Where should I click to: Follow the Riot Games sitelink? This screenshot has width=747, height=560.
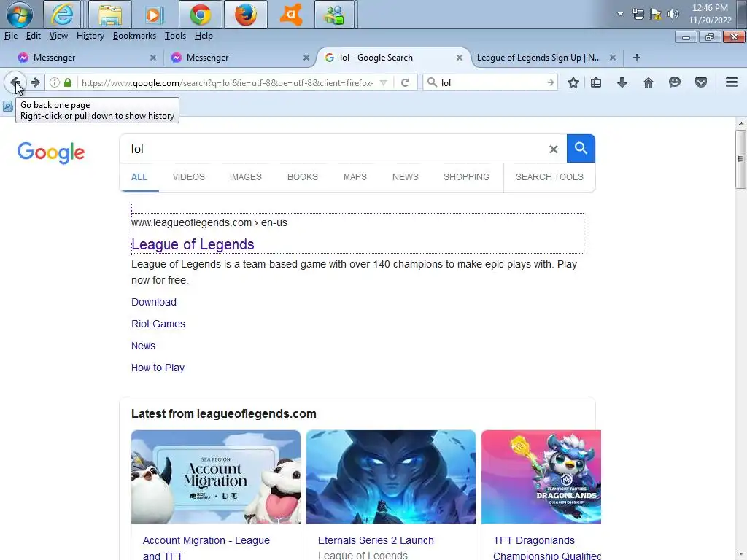tap(158, 324)
